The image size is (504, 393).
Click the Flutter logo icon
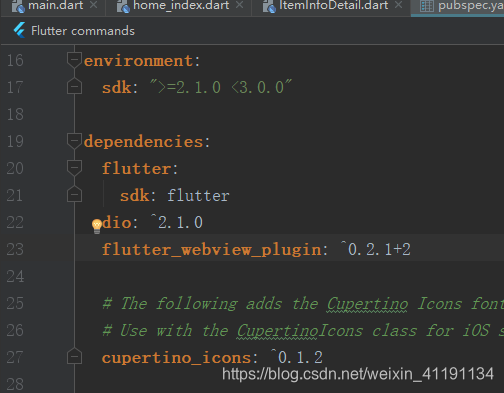[x=19, y=30]
